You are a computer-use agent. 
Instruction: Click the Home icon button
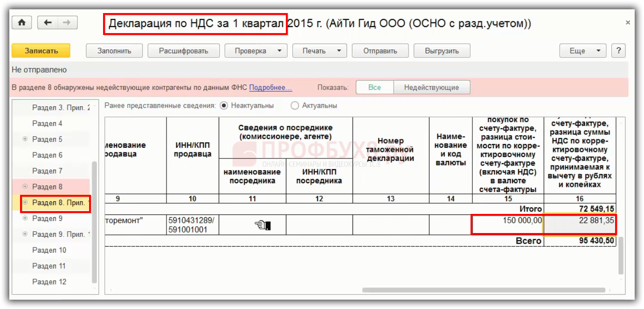click(x=21, y=23)
